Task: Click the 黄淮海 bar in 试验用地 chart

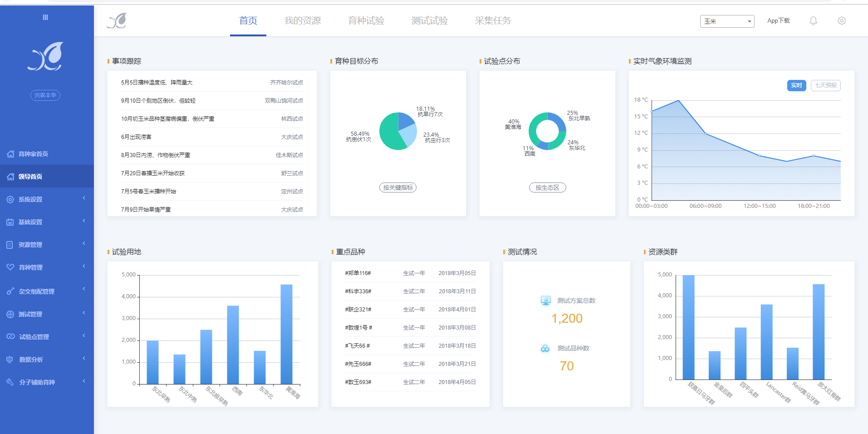Action: coord(286,334)
